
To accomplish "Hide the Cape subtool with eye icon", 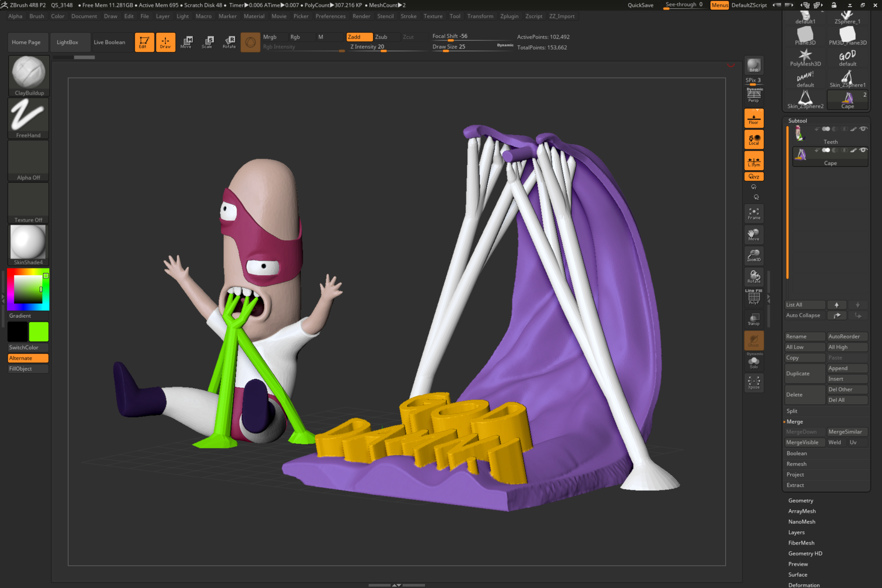I will (x=863, y=150).
